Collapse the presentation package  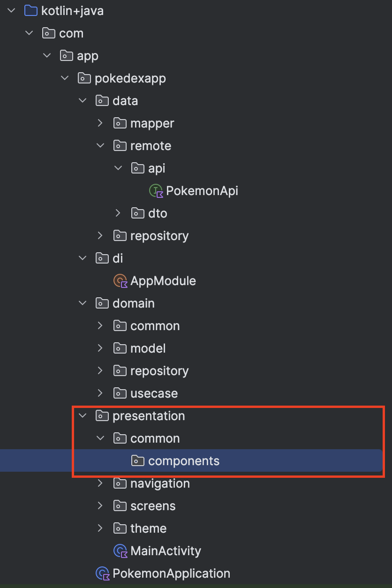pyautogui.click(x=83, y=416)
